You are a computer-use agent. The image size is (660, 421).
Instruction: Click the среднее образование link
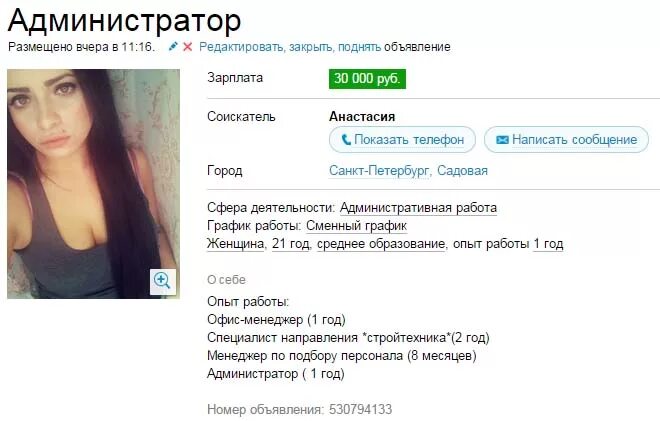(381, 244)
